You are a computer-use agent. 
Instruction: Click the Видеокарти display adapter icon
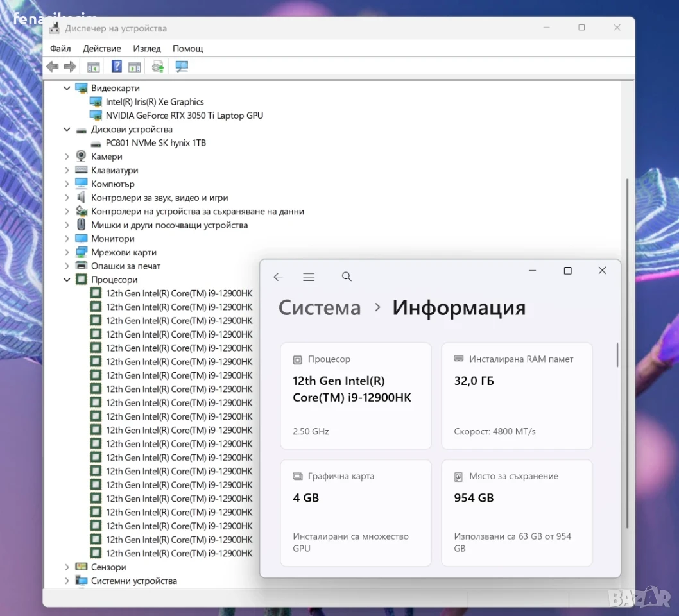point(81,88)
